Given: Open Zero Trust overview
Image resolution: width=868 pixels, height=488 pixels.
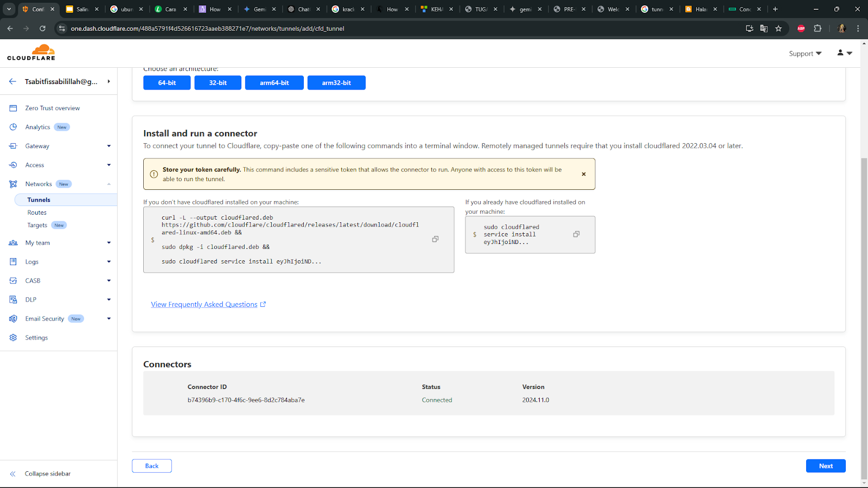Looking at the screenshot, I should pos(53,108).
